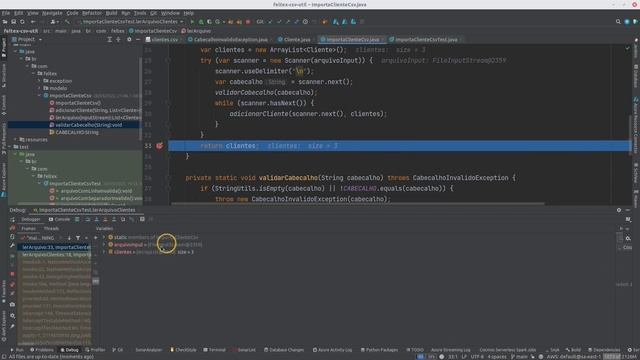Click the Save All toolbar icon
The image size is (640, 360).
click(x=13, y=22)
